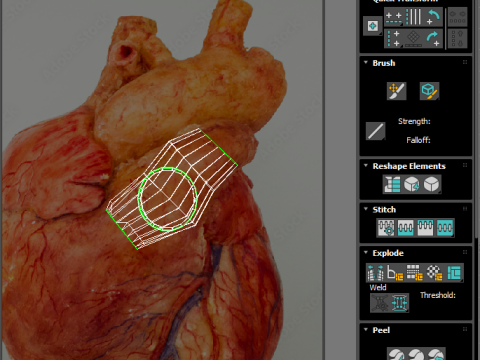Click Flatten by Polygon Angle icon
The height and width of the screenshot is (360, 480).
[x=395, y=273]
